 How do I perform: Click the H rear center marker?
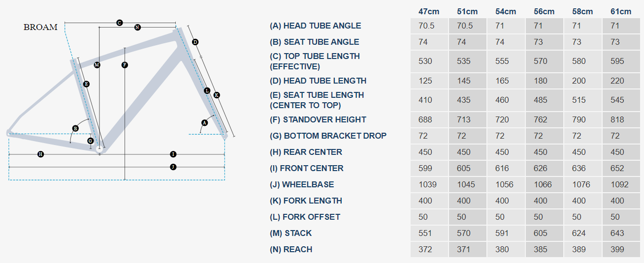tap(41, 154)
